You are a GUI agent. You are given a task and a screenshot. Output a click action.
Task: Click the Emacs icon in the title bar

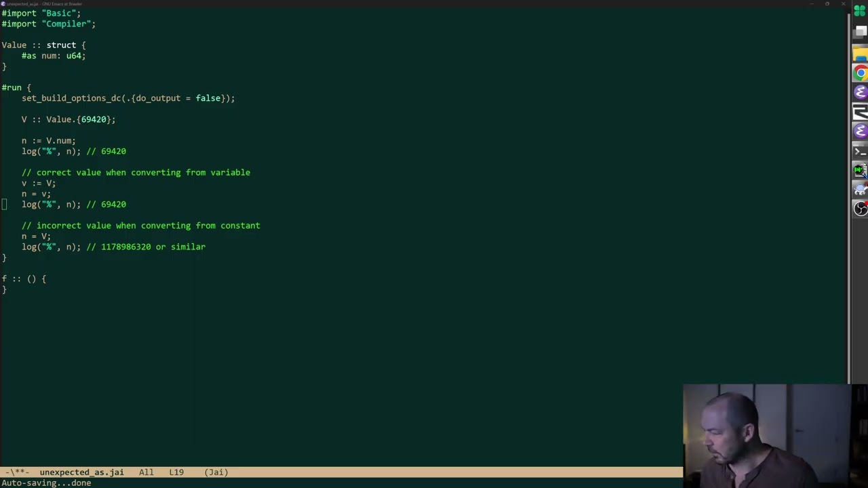pyautogui.click(x=3, y=3)
